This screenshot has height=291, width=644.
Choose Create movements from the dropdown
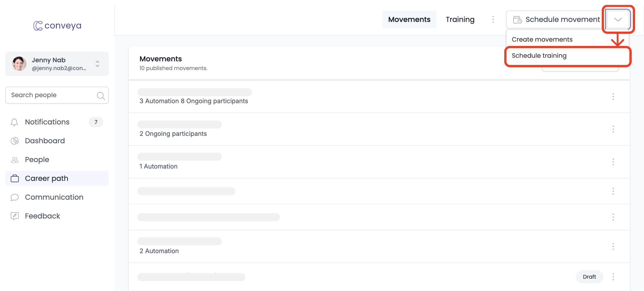[567, 39]
